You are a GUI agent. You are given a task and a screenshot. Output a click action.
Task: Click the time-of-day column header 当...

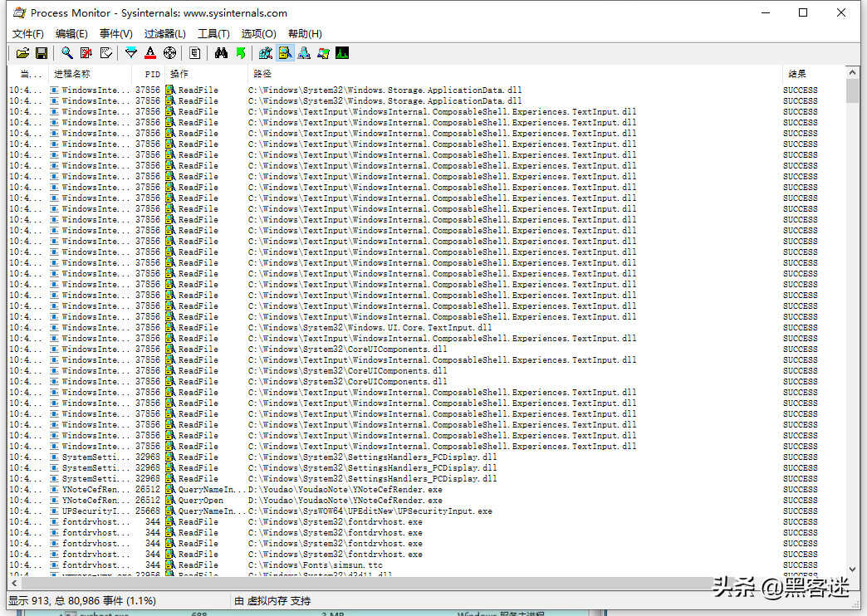[28, 74]
